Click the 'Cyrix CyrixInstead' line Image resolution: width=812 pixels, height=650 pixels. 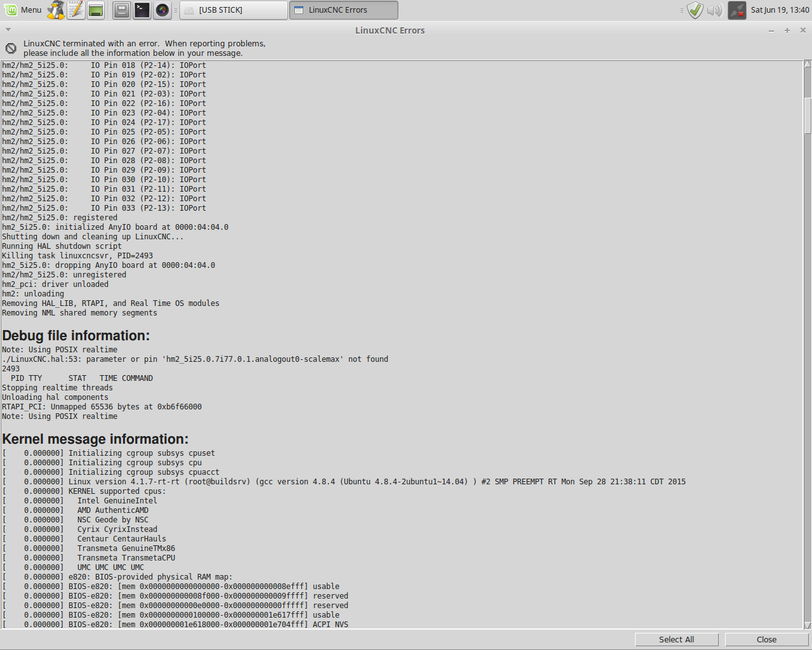(79, 529)
